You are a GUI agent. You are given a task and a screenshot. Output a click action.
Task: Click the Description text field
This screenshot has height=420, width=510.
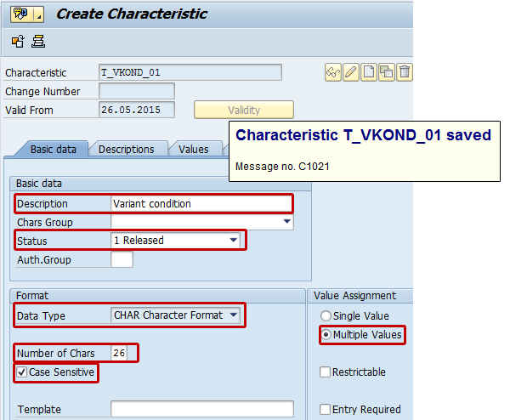[201, 204]
